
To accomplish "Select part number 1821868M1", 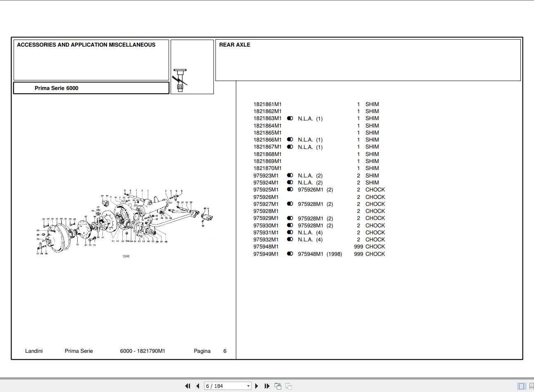I will pyautogui.click(x=268, y=154).
